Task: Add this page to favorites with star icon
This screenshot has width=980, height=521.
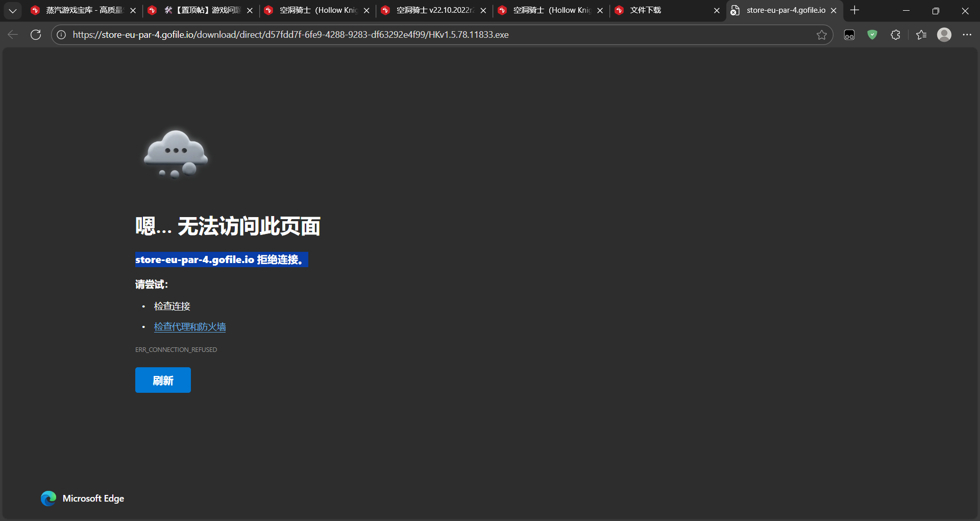Action: (x=821, y=35)
